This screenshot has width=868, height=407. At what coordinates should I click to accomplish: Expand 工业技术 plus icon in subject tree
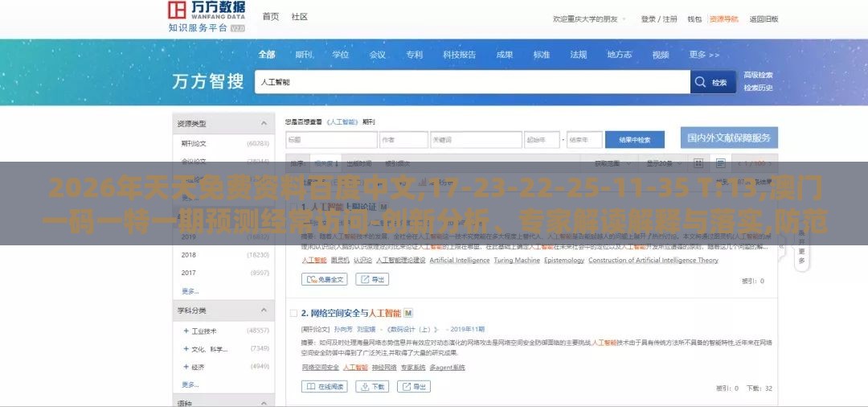[x=186, y=331]
